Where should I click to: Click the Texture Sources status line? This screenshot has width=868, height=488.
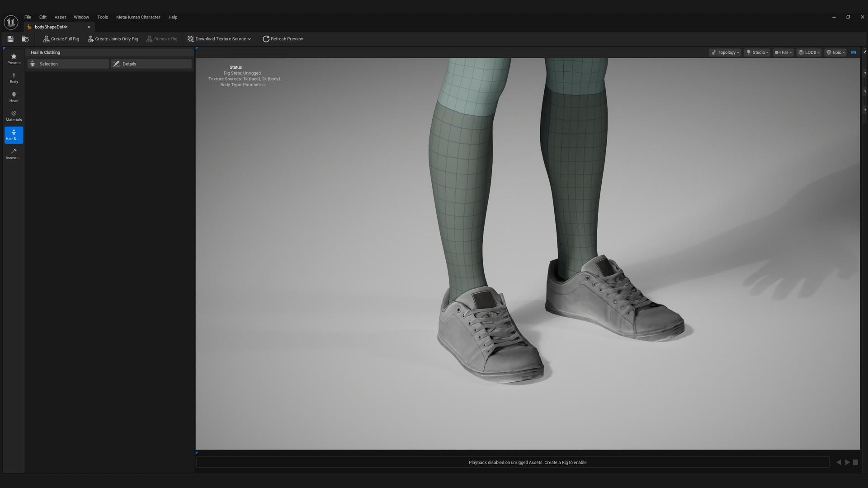(244, 79)
